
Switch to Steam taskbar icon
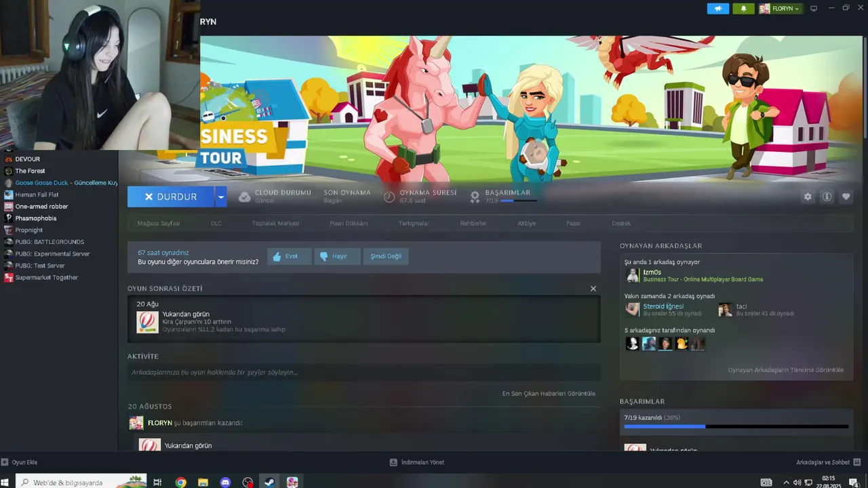pyautogui.click(x=269, y=483)
